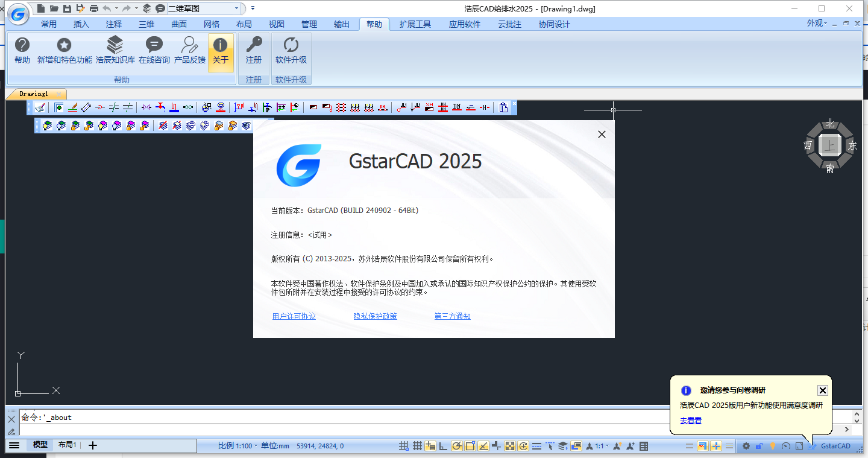Click the Redo arrow icon
Screen dimensions: 868x458
[x=127, y=8]
